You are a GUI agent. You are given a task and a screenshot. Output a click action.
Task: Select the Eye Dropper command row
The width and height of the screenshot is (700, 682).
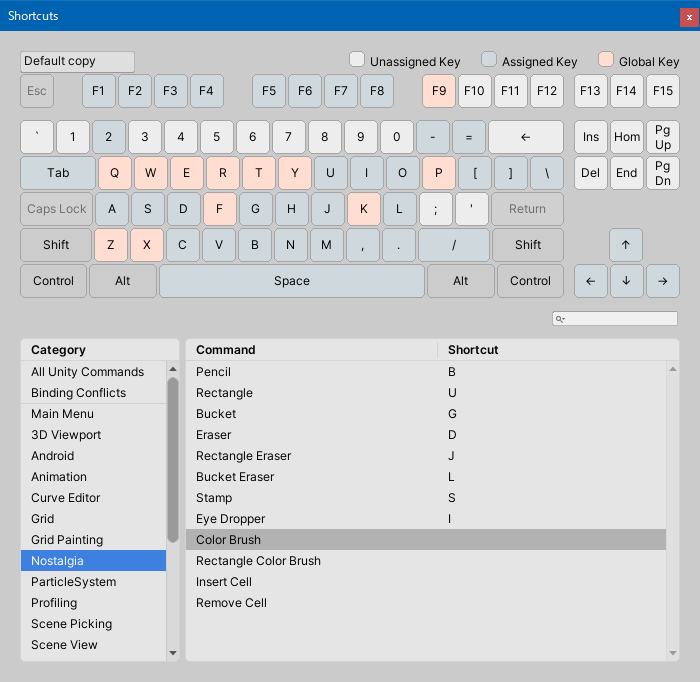click(231, 519)
